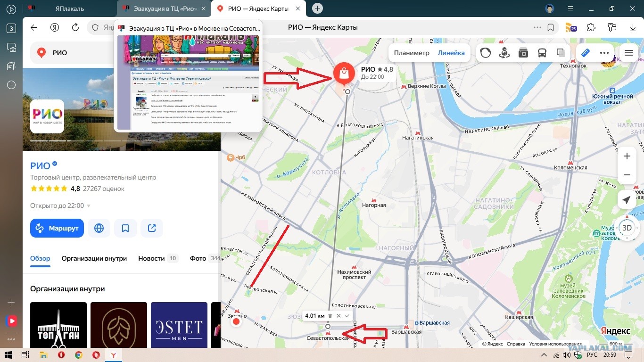
Task: Expand the Открыто до 22:00 opening hours
Action: coord(60,206)
